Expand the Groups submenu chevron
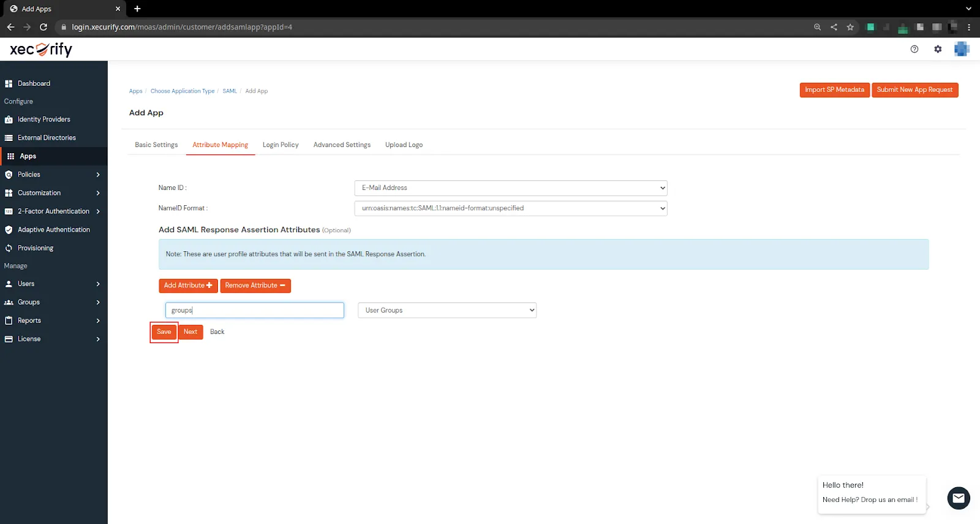The image size is (980, 524). point(98,302)
